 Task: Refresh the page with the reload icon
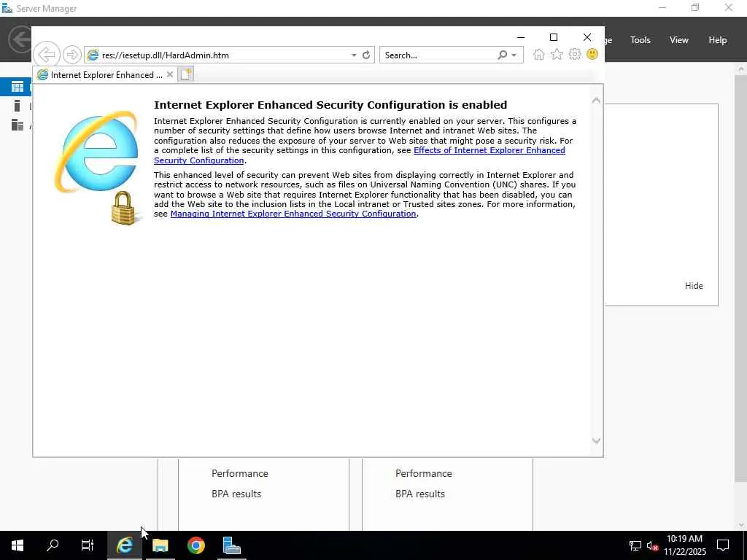(x=366, y=55)
